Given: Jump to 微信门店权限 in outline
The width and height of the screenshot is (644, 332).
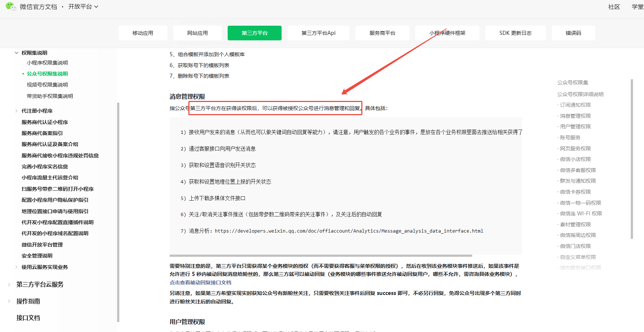Looking at the screenshot, I should (575, 246).
